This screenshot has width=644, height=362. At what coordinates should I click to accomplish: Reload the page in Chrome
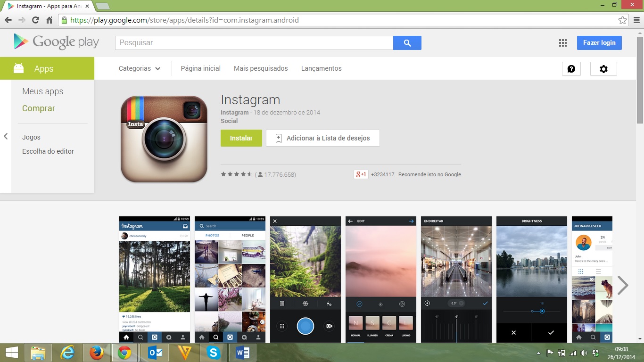pyautogui.click(x=35, y=20)
